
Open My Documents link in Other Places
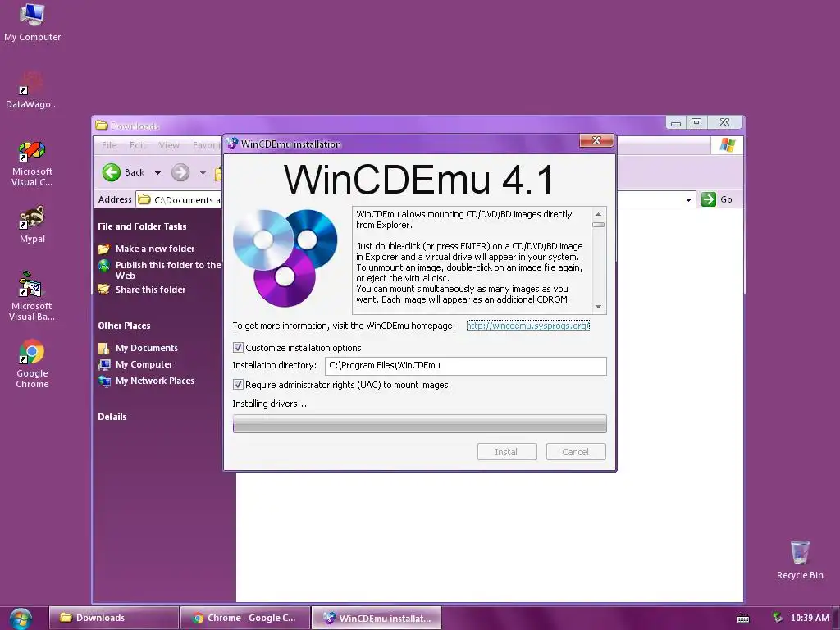pos(147,348)
